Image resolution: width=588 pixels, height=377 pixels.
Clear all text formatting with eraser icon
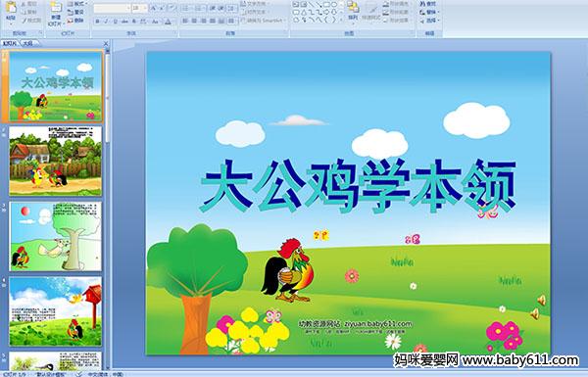(172, 8)
